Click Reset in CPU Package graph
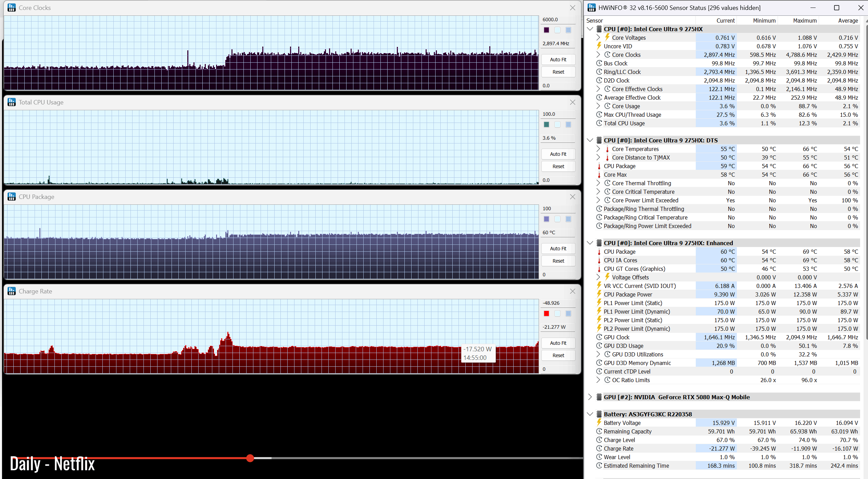Image resolution: width=868 pixels, height=479 pixels. (558, 261)
